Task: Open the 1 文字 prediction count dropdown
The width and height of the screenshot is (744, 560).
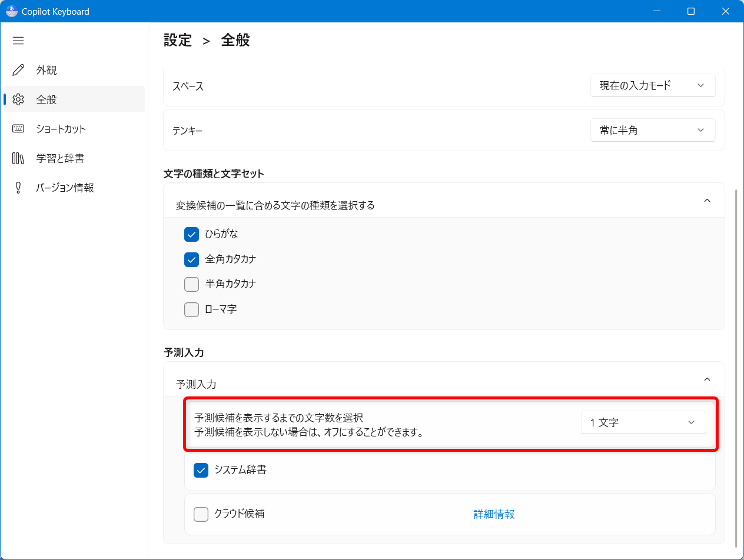Action: tap(643, 422)
